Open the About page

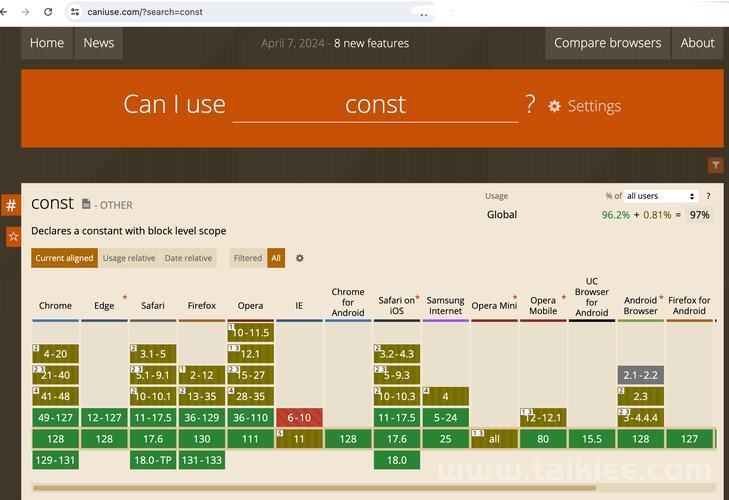[697, 43]
